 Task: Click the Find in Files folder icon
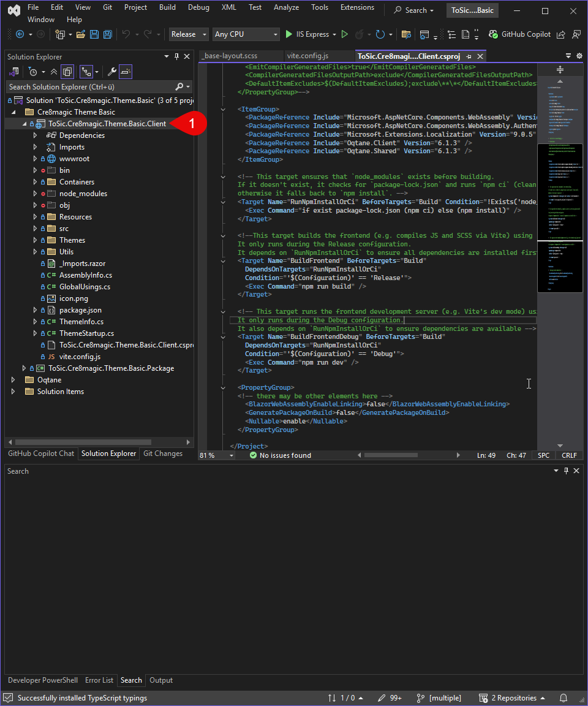click(406, 34)
